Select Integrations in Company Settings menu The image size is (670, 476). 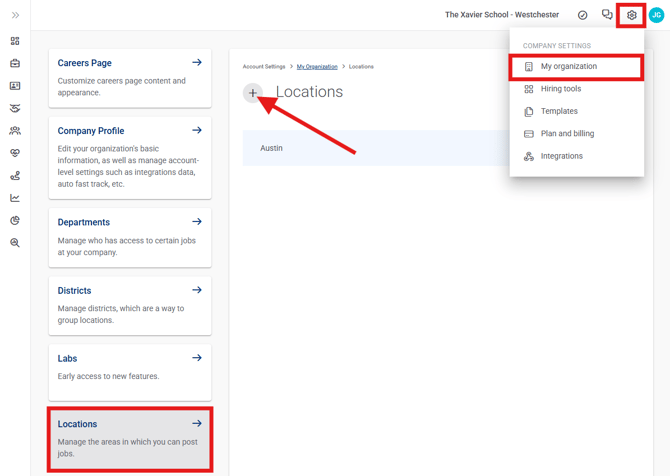click(x=576, y=156)
